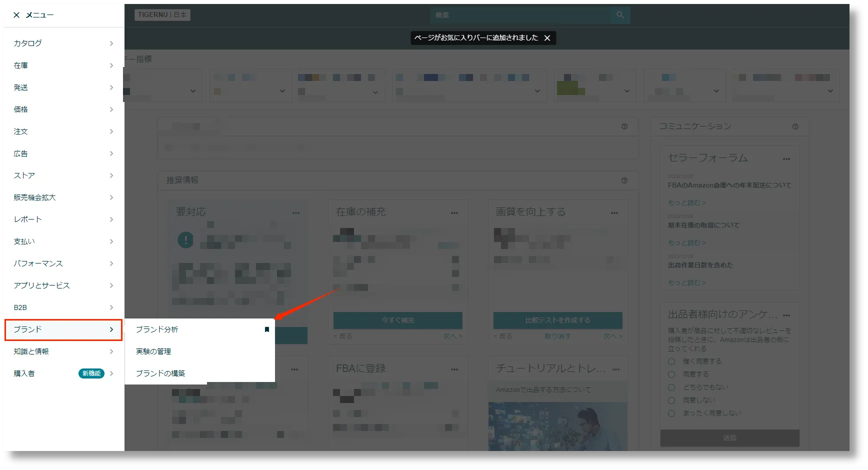Image resolution: width=868 pixels, height=470 pixels.
Task: Expand the ストア menu item
Action: [x=63, y=175]
